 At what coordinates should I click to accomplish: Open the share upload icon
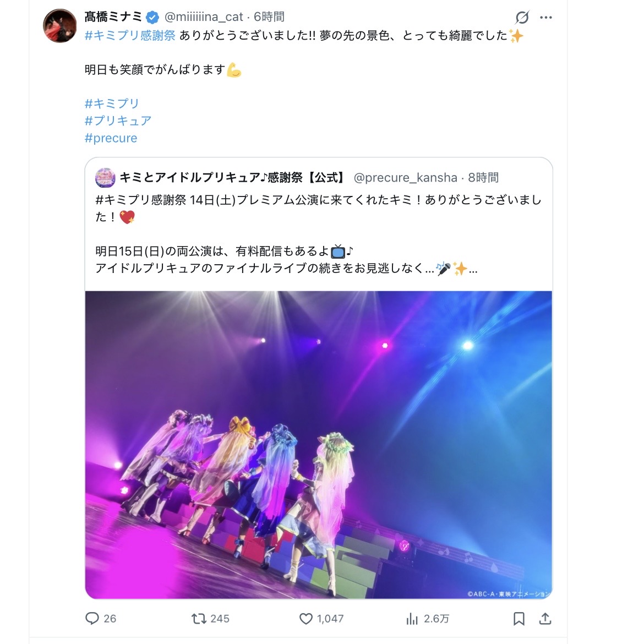(x=545, y=619)
